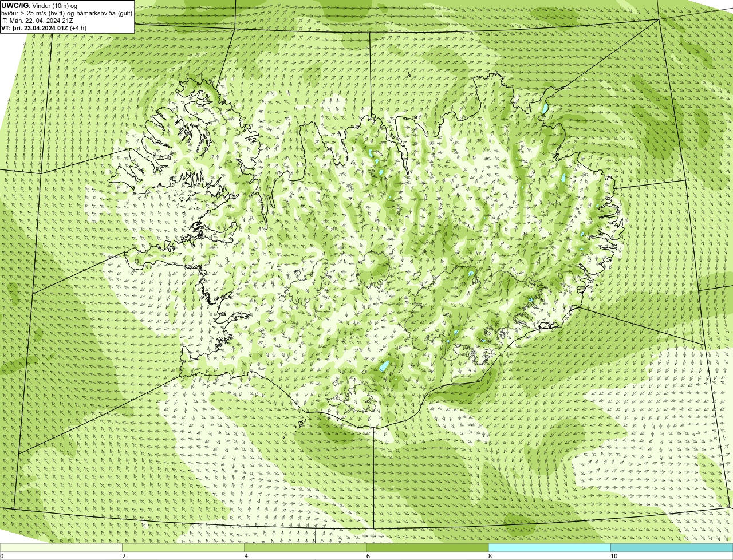
Task: Click the scale label '2'
Action: coord(124,556)
